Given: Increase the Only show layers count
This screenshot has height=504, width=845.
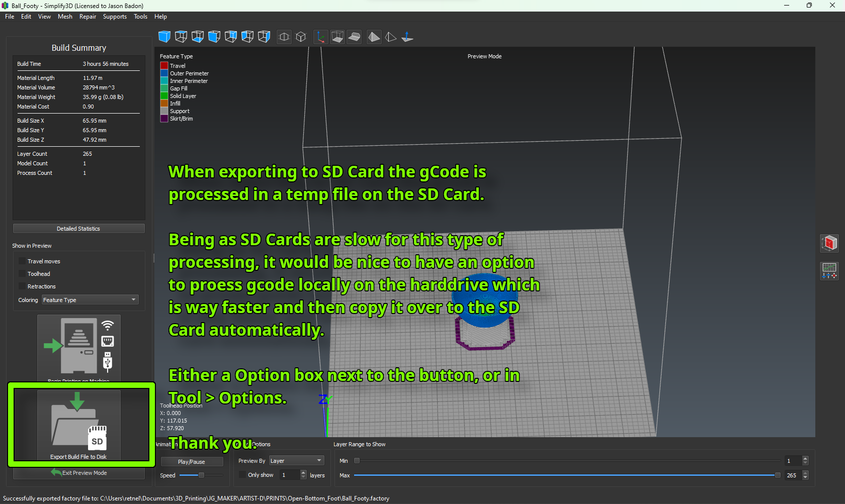Looking at the screenshot, I should click(303, 472).
